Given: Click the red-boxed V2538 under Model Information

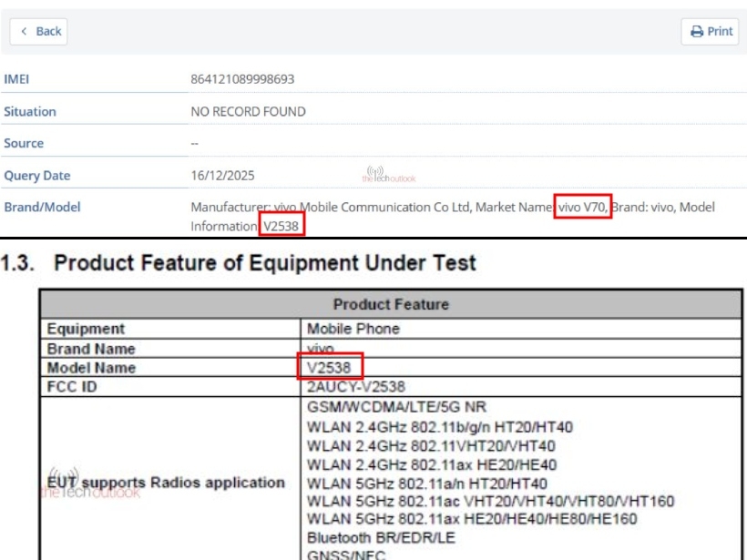Looking at the screenshot, I should 281,225.
